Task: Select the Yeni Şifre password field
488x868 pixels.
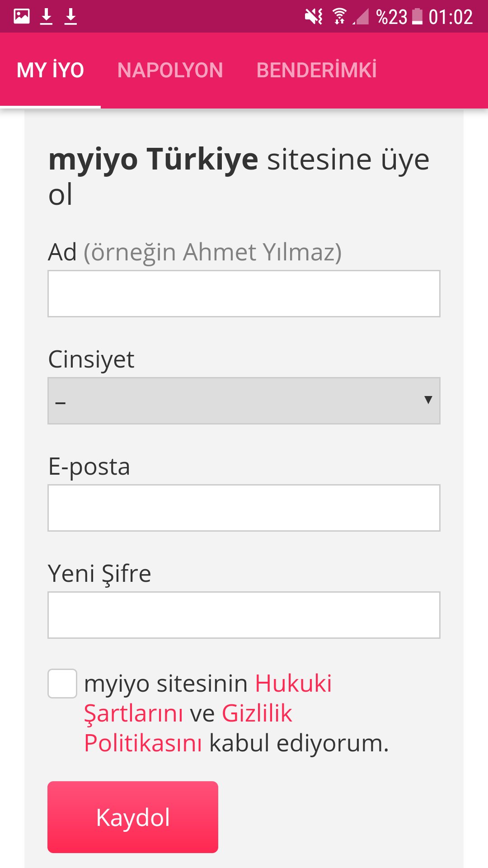Action: [x=244, y=615]
